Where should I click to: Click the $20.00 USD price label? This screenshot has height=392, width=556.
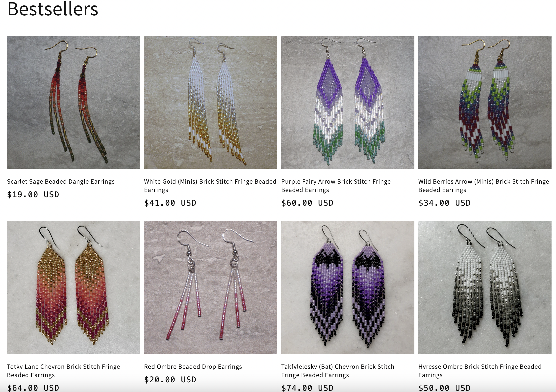coord(170,380)
